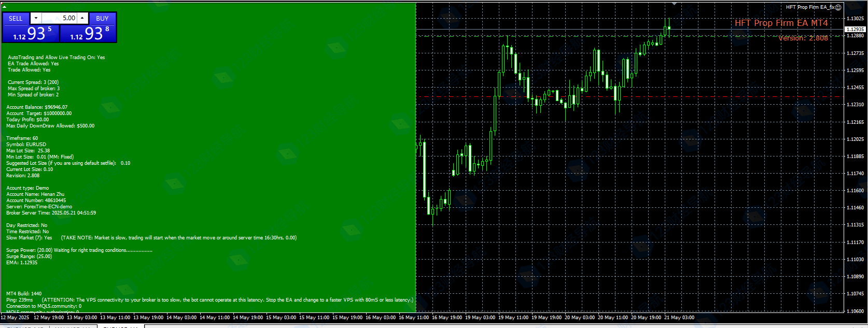Screen dimensions: 868x328
Task: Click the Account Target: $1000000.00 line
Action: (39, 113)
